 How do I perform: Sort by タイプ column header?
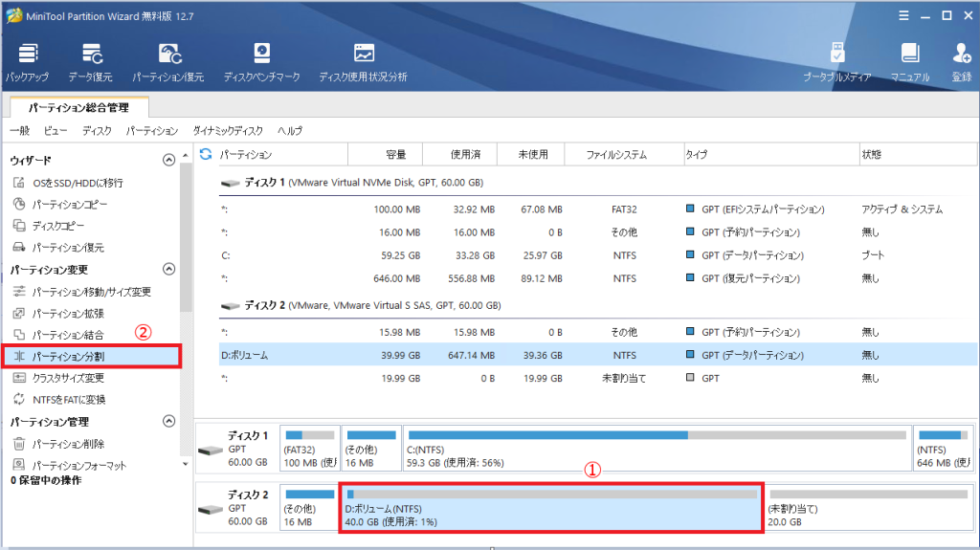coord(772,154)
